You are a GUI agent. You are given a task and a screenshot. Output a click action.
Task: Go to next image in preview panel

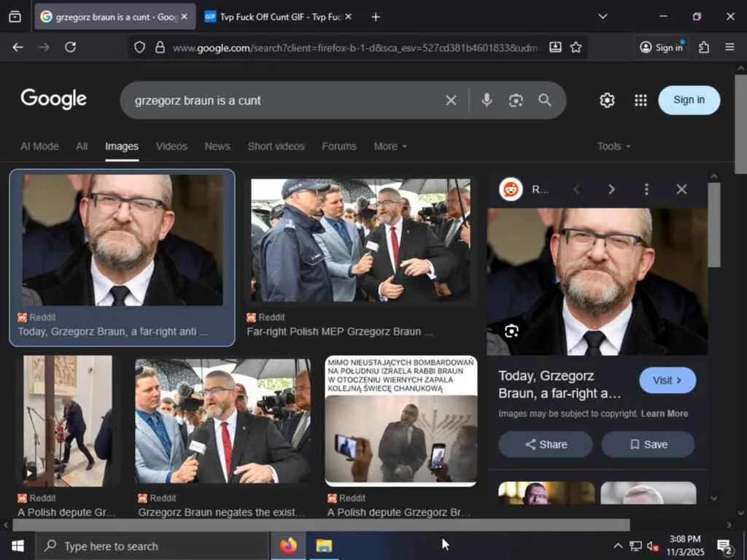[x=611, y=190]
